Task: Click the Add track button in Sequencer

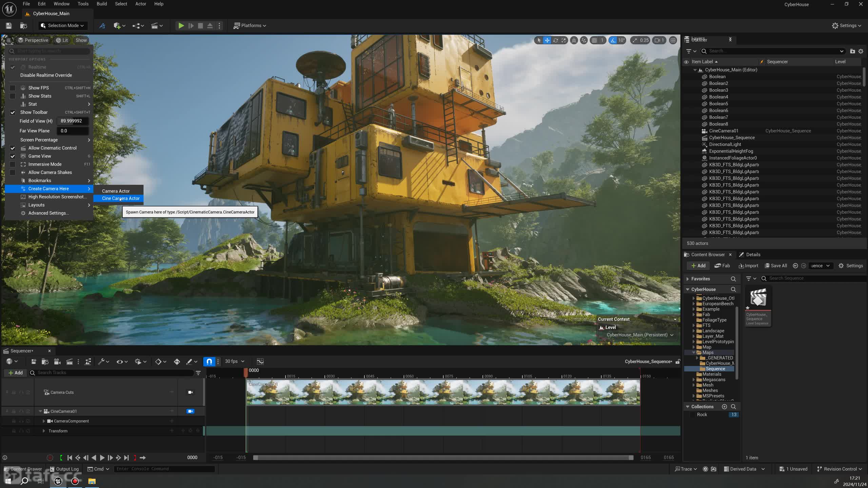Action: (x=16, y=373)
